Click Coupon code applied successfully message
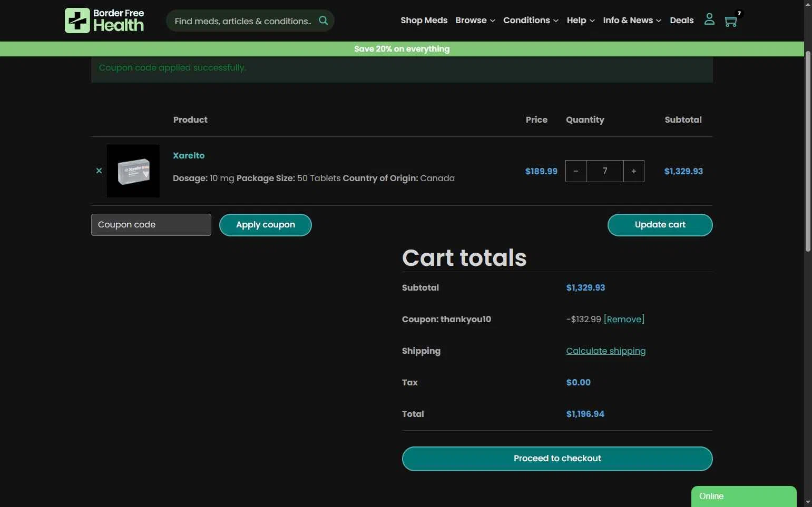 click(x=172, y=67)
